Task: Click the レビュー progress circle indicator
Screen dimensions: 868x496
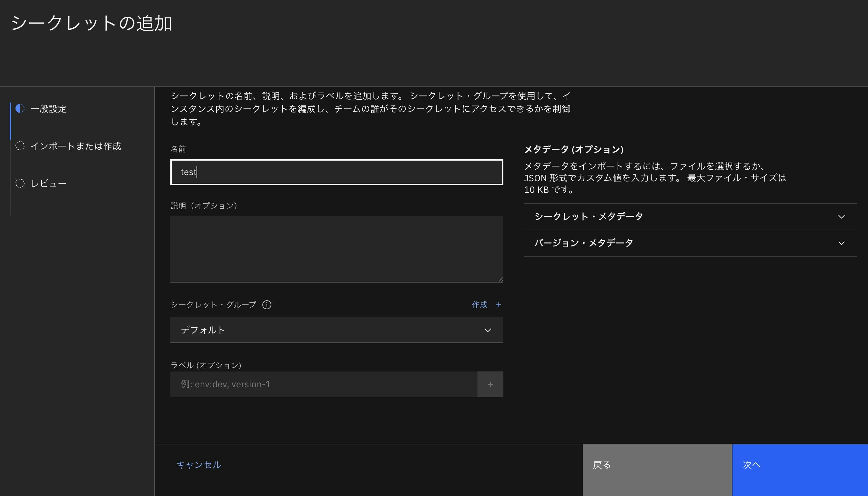Action: [x=20, y=183]
